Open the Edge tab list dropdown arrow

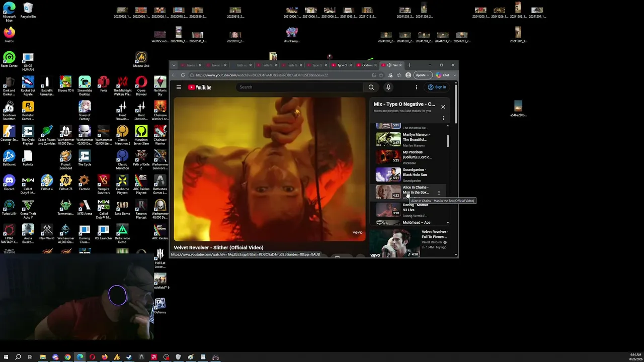174,65
